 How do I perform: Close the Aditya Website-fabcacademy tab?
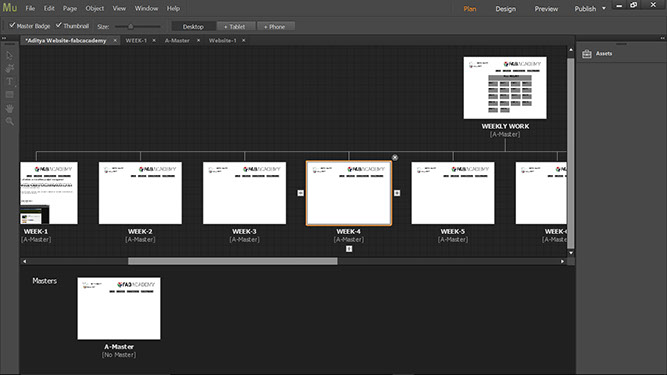click(115, 40)
